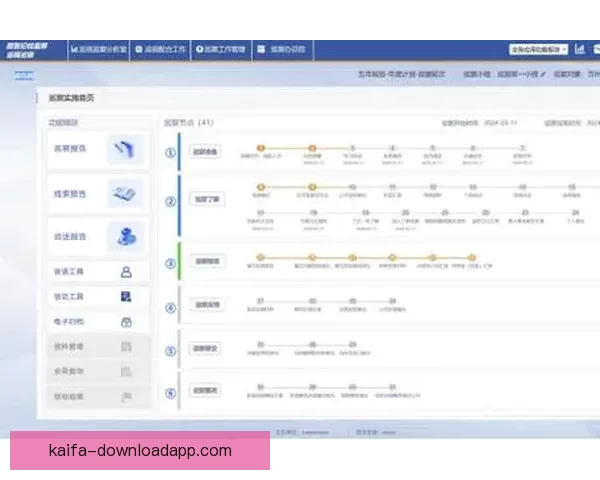Select stage circle number ①
This screenshot has height=480, width=600.
170,153
